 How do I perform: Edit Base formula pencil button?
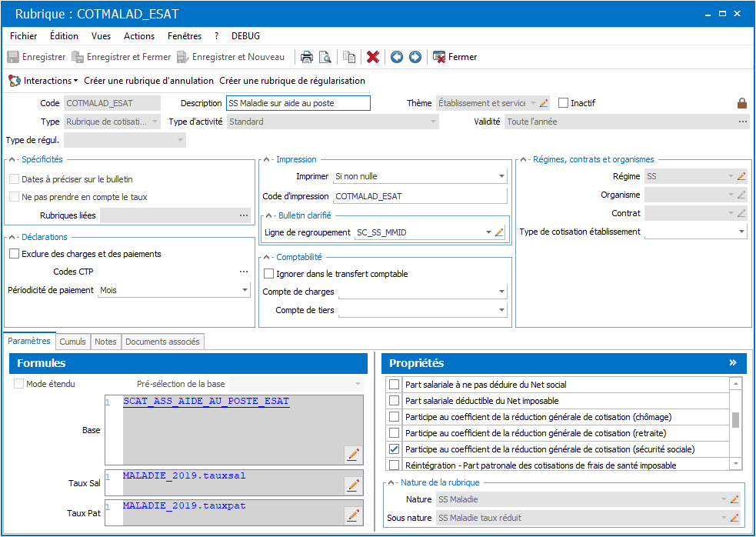click(354, 454)
